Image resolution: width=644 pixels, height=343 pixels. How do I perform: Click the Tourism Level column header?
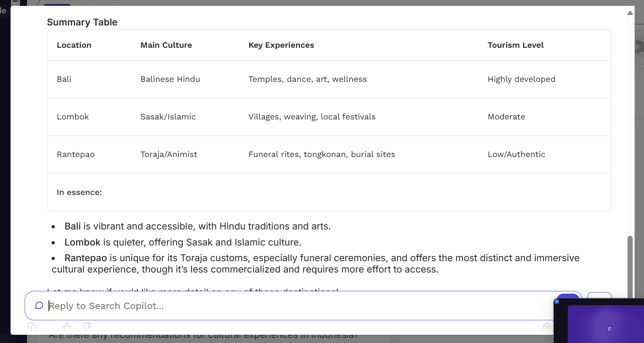515,45
